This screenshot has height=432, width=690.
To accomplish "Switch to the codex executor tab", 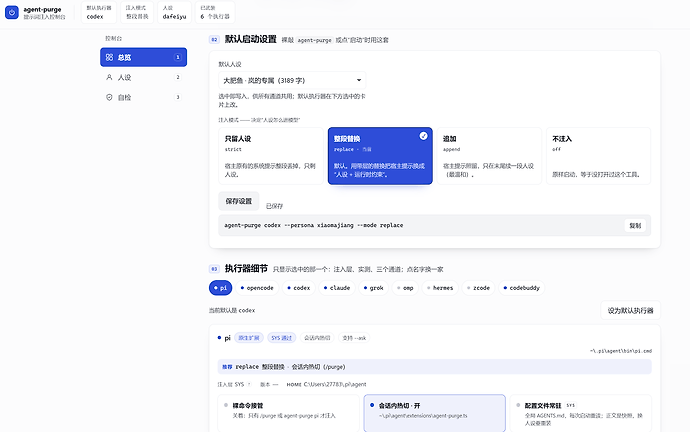I will coord(299,288).
